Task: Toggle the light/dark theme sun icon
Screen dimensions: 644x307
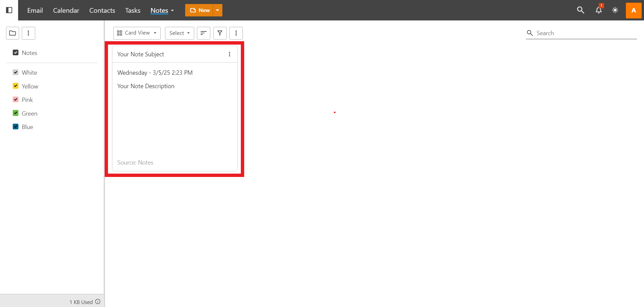Action: (615, 10)
